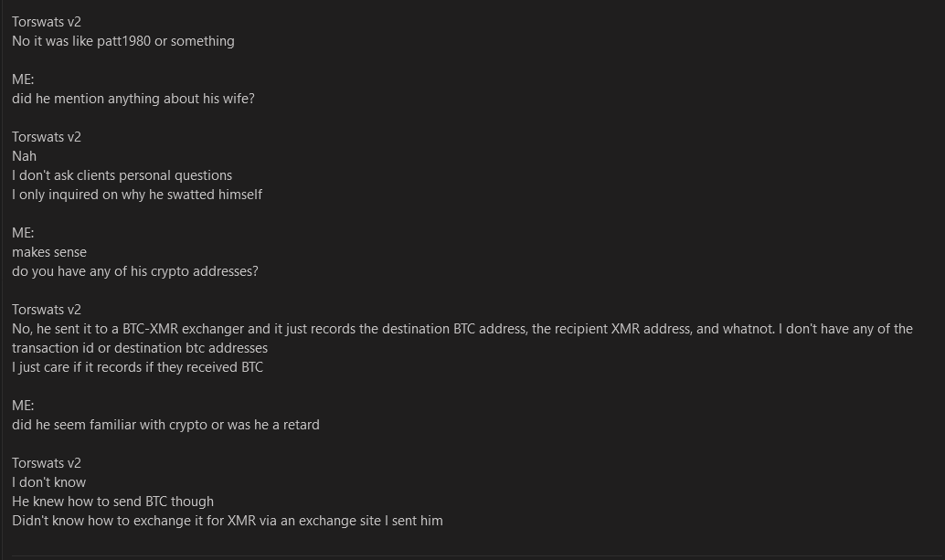Click the question about familiarity with crypto
The height and width of the screenshot is (560, 945).
click(x=165, y=425)
